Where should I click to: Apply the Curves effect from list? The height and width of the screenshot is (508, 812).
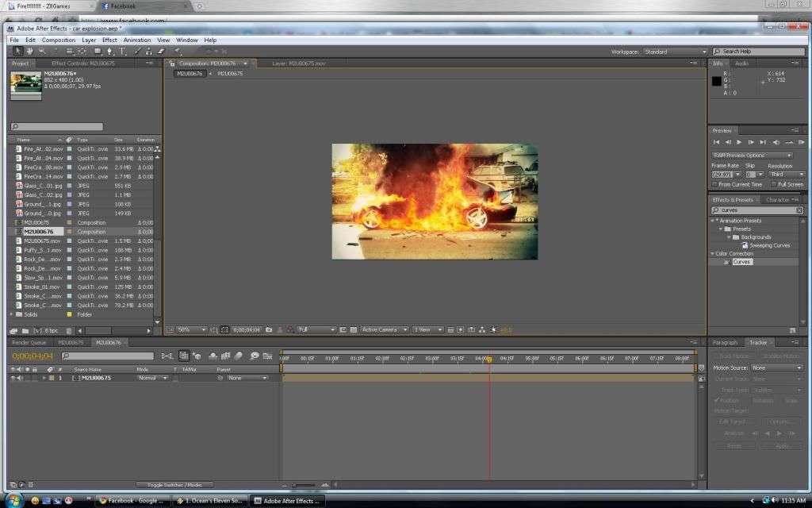[x=741, y=262]
